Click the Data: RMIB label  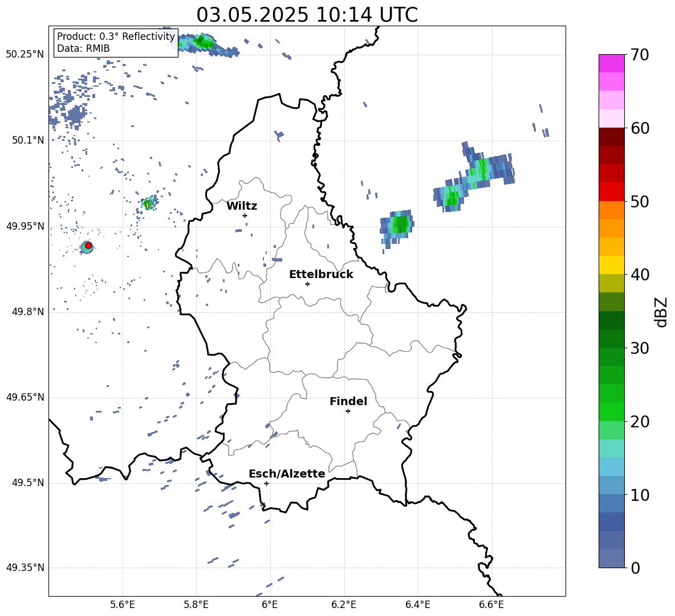coord(83,48)
